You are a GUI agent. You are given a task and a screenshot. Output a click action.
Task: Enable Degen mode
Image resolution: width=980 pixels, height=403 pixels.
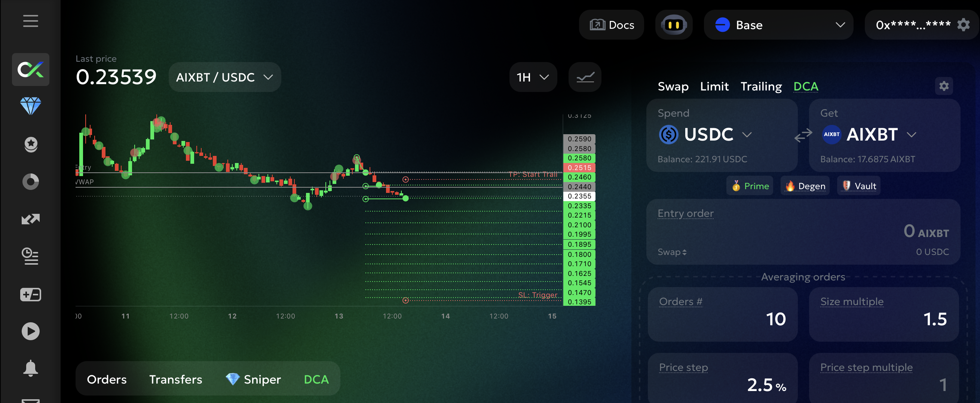pyautogui.click(x=805, y=185)
